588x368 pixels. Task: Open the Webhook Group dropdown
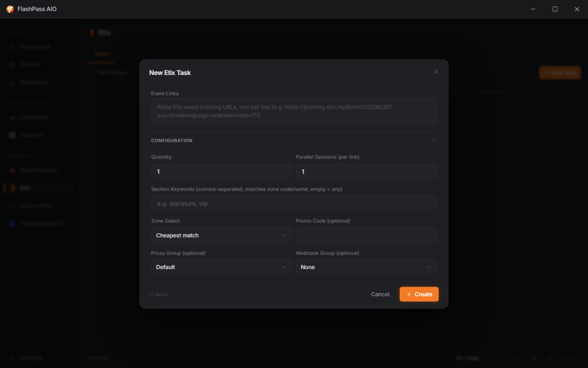[366, 267]
